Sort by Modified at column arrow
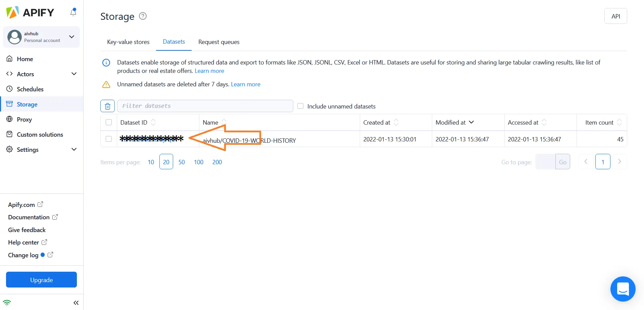Screen dimensions: 644x310 pos(472,122)
